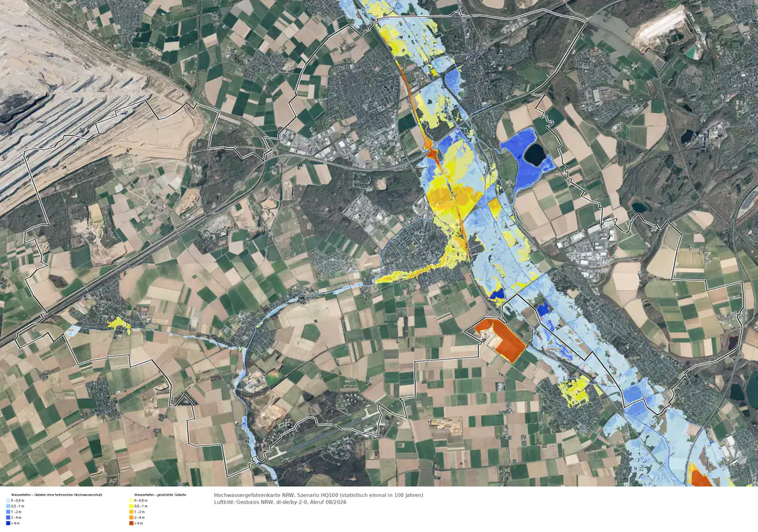Click the '0 - 0,5 m' label in the protected-areas legend
Screen dimensions: 758x532
(x=141, y=500)
